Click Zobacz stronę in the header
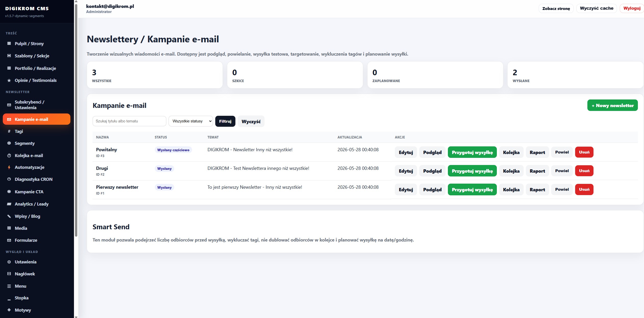This screenshot has width=644, height=318. pyautogui.click(x=556, y=8)
